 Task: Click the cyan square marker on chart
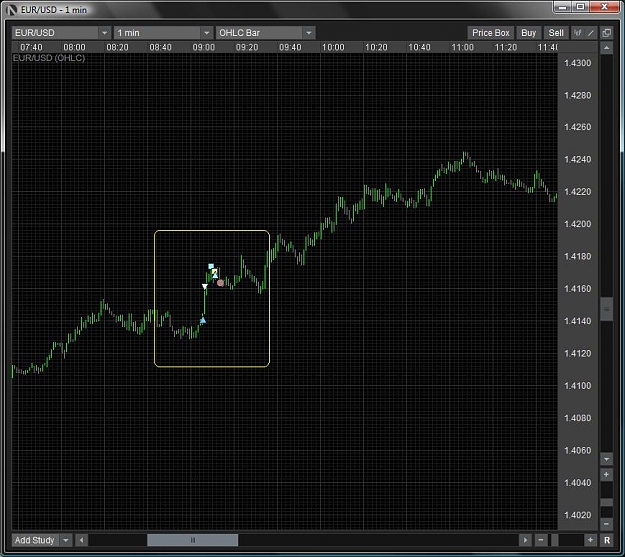pyautogui.click(x=211, y=266)
